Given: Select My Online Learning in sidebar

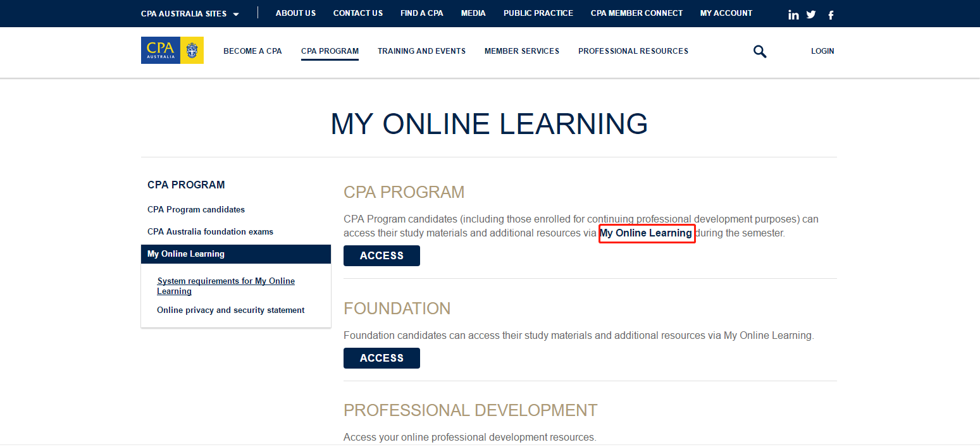Looking at the screenshot, I should (x=236, y=254).
